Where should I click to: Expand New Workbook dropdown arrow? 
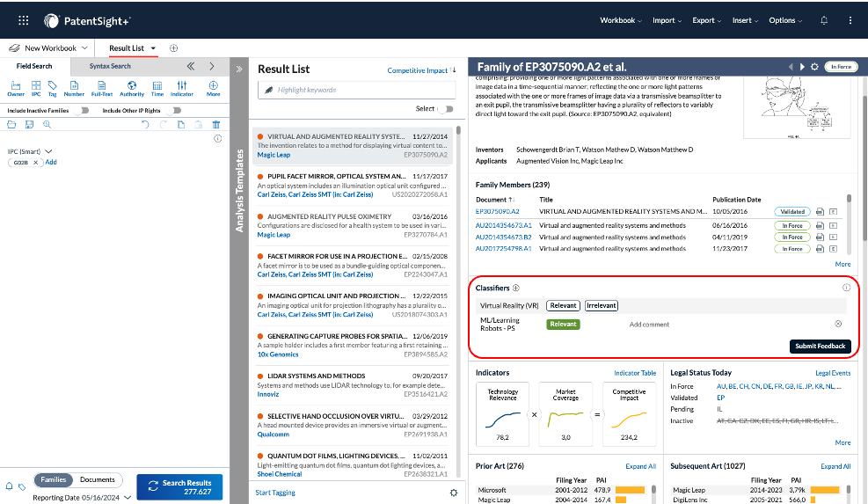pyautogui.click(x=84, y=48)
